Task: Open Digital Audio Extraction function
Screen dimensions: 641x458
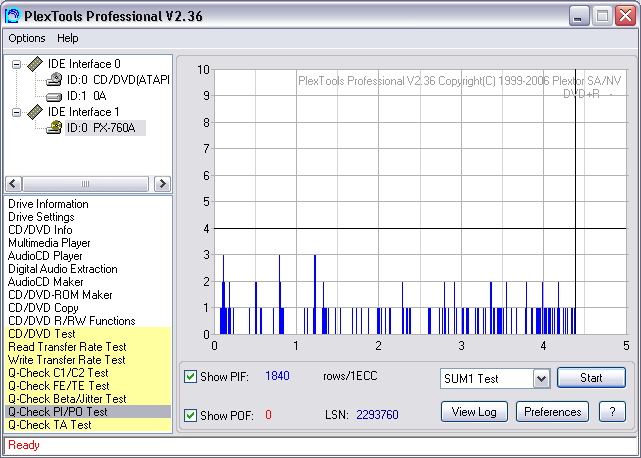Action: coord(63,269)
